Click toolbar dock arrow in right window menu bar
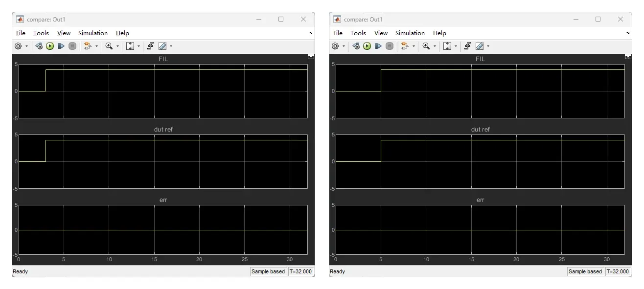Image resolution: width=644 pixels, height=289 pixels. pos(628,33)
